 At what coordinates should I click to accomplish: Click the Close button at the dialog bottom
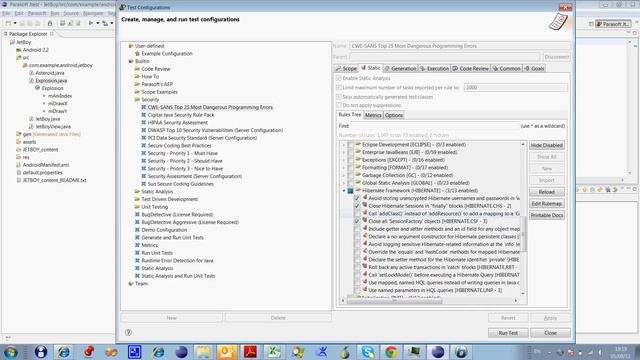click(550, 333)
